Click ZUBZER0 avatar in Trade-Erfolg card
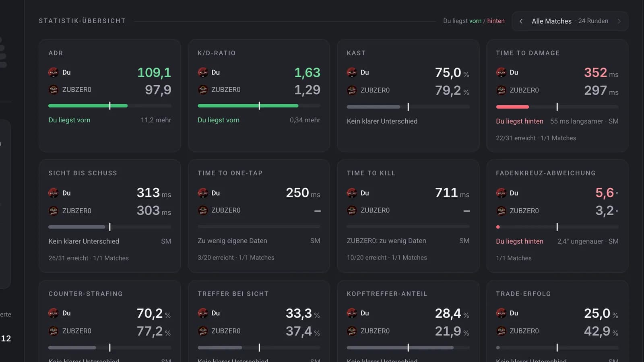 coord(501,331)
